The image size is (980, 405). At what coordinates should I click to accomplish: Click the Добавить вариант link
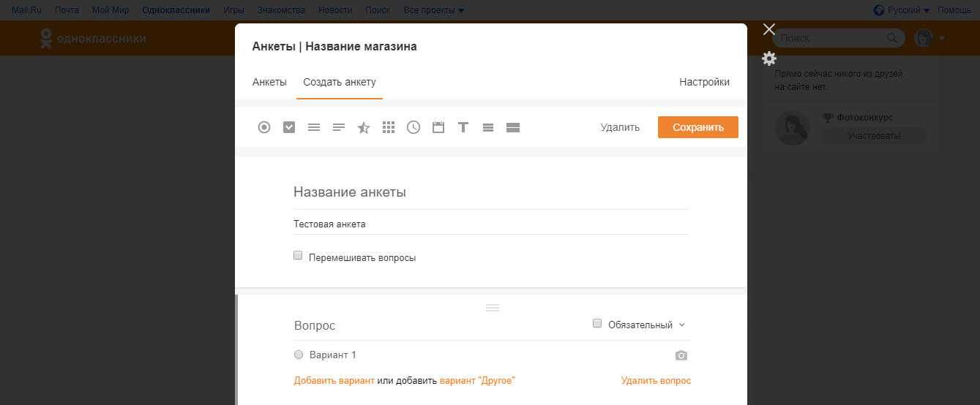(x=334, y=381)
